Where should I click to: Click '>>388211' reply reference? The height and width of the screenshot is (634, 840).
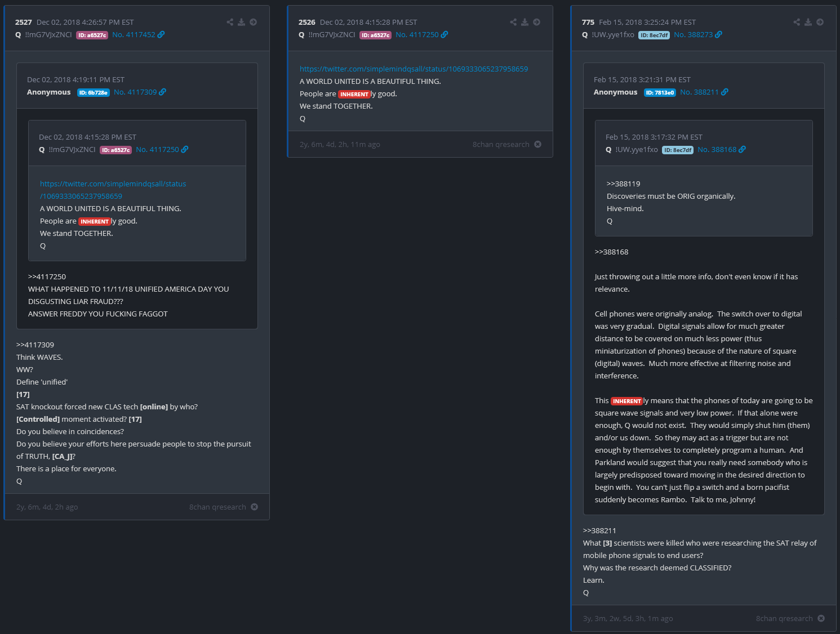[599, 530]
